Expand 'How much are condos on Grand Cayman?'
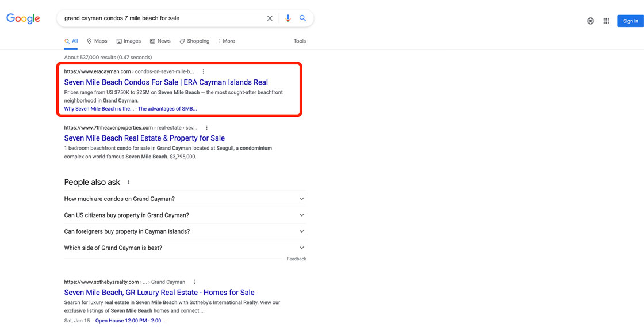644x334 pixels. [x=185, y=199]
